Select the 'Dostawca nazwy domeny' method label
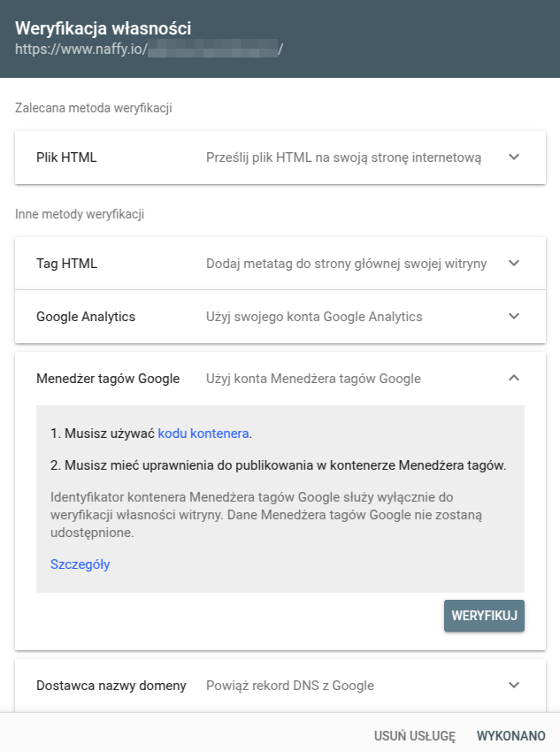 pyautogui.click(x=111, y=685)
